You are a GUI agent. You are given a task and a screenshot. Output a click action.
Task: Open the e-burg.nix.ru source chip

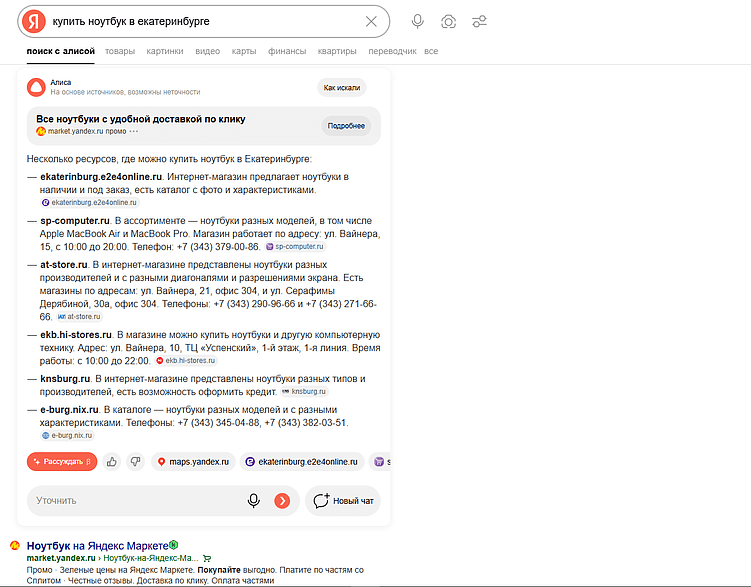click(67, 436)
